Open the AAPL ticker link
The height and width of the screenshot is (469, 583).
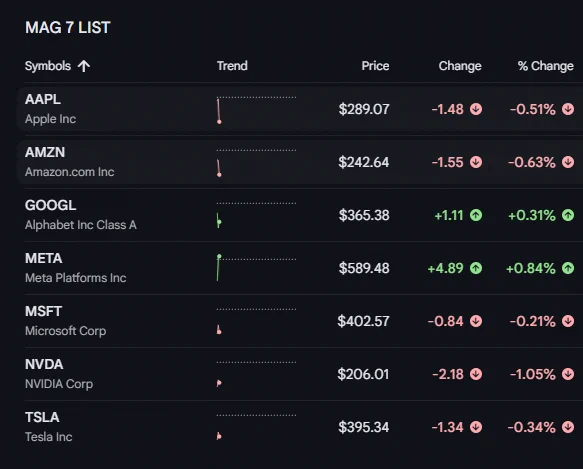(x=43, y=99)
